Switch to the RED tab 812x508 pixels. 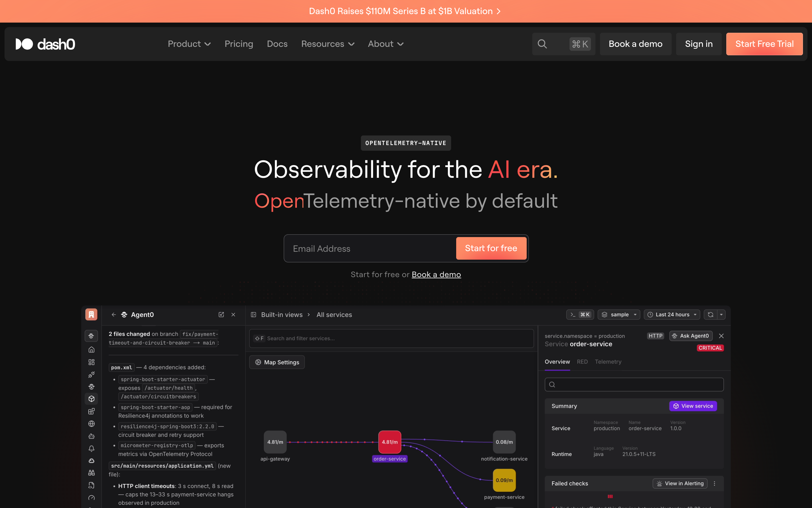pyautogui.click(x=582, y=362)
